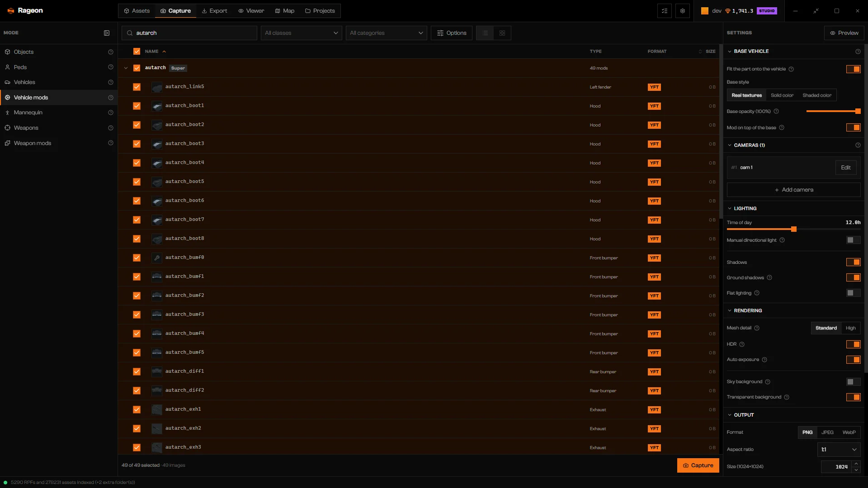Click help icon beside Peds mode
The width and height of the screenshot is (868, 488).
coord(111,67)
